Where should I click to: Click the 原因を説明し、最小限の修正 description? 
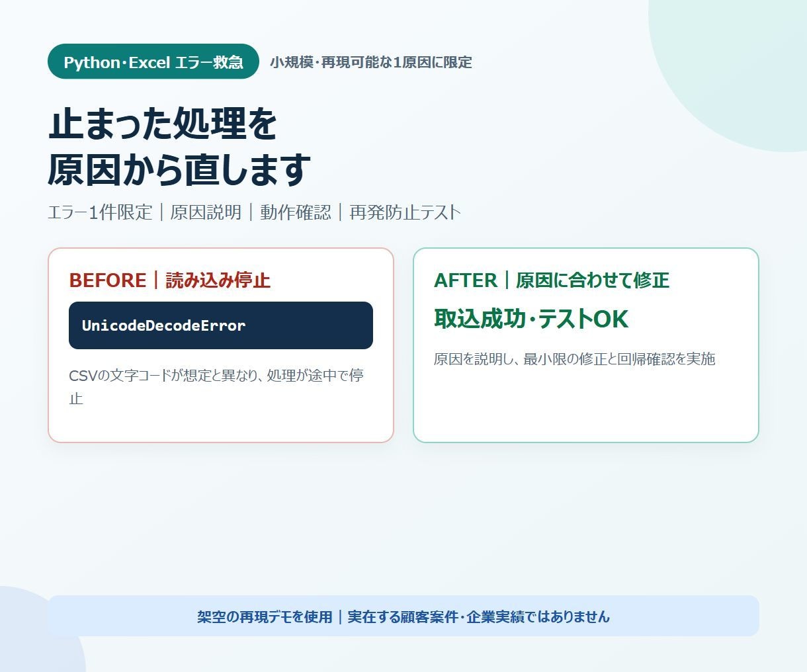tap(575, 359)
